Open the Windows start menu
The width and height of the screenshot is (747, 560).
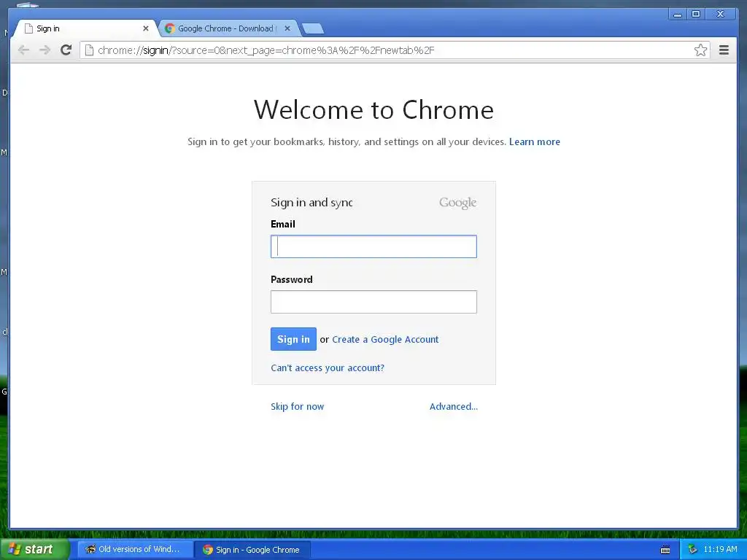(x=34, y=549)
